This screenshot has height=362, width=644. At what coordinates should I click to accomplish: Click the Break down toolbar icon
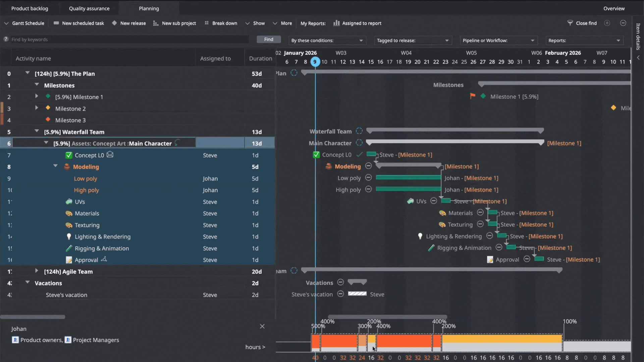click(207, 23)
